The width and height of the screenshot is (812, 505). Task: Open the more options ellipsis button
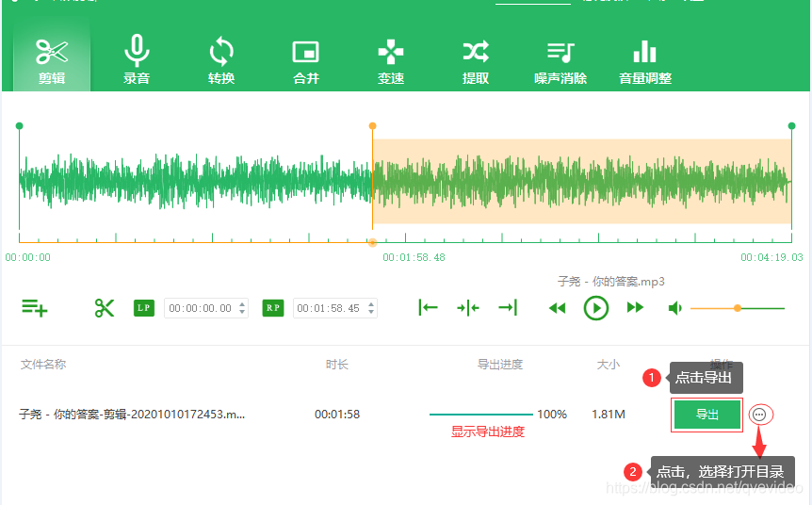tap(759, 415)
